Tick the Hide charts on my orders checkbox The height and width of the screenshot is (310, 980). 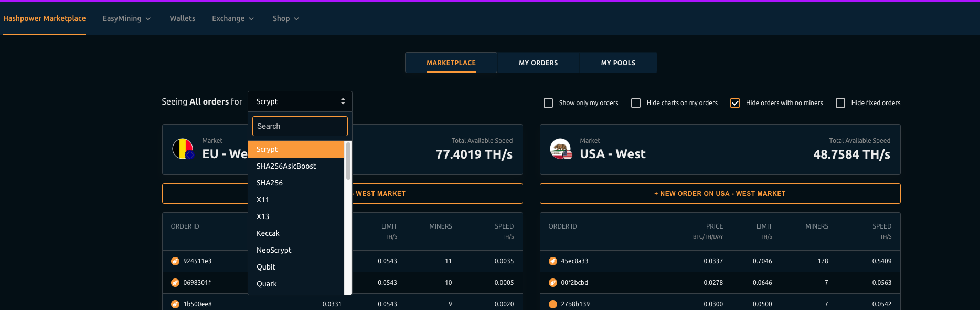tap(636, 103)
